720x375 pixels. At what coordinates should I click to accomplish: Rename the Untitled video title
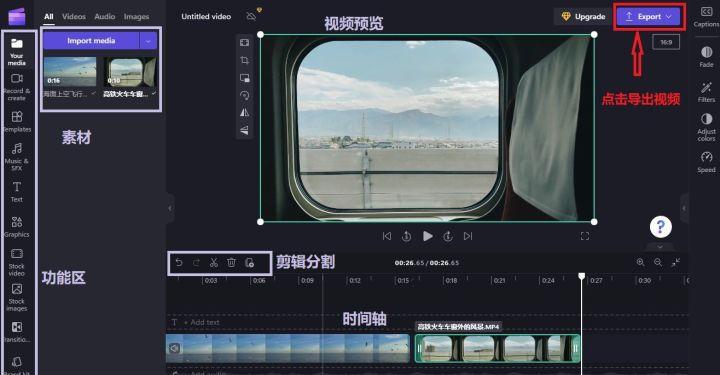click(206, 17)
